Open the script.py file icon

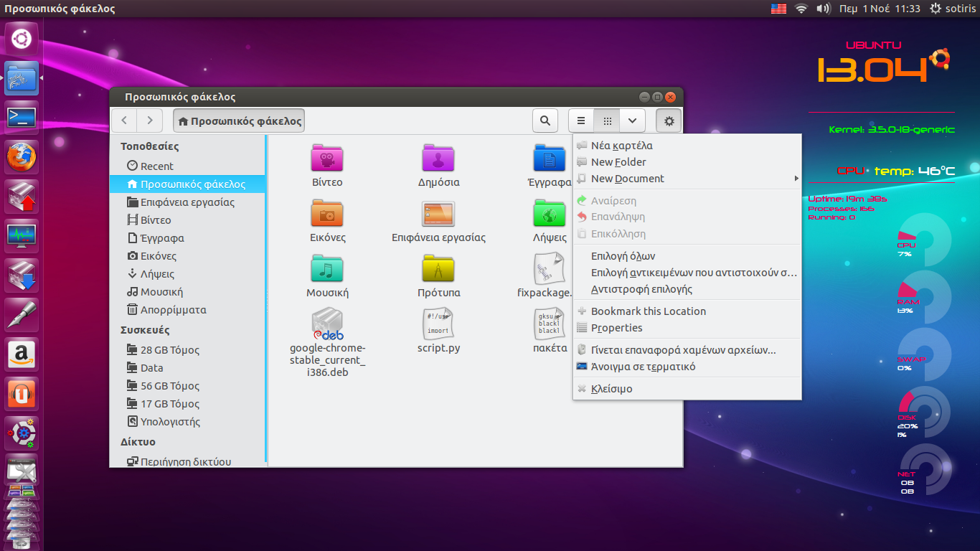pos(438,325)
